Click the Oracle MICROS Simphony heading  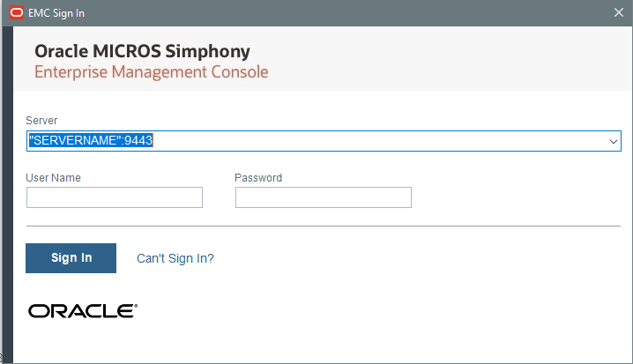point(142,51)
